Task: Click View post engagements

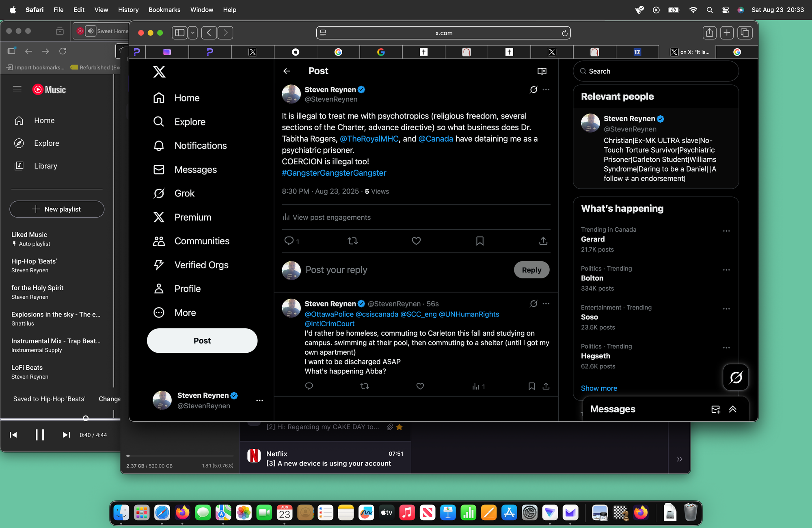Action: pyautogui.click(x=327, y=218)
